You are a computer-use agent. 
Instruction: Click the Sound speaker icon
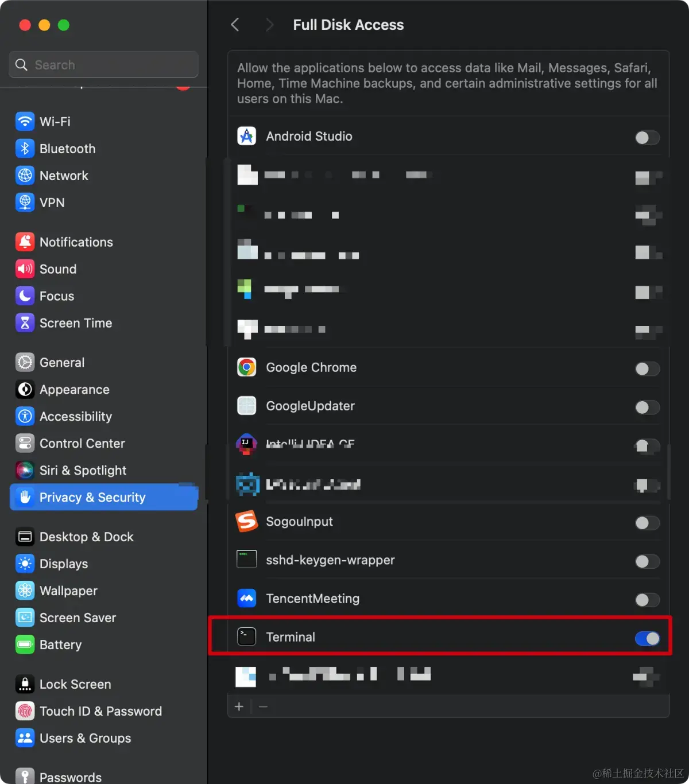25,269
